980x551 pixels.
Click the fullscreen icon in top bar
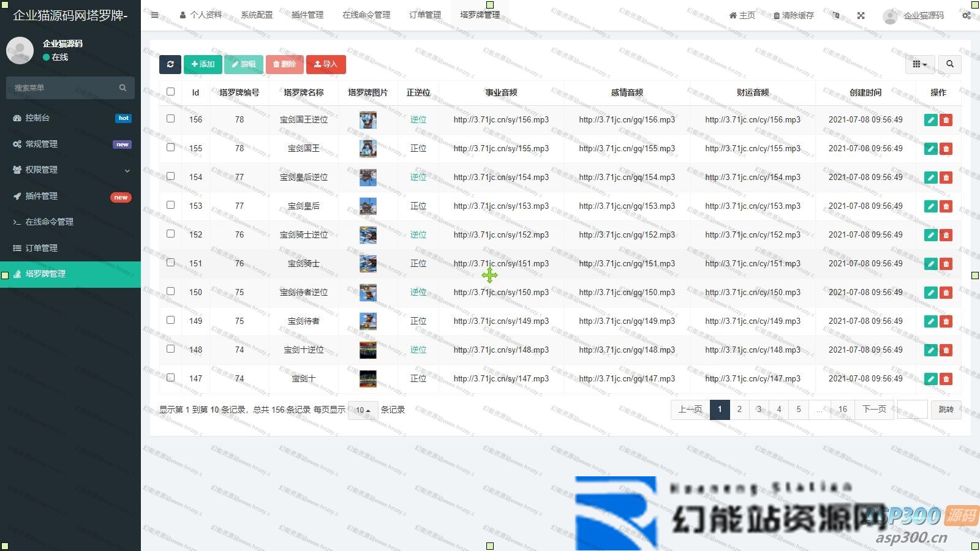[861, 15]
